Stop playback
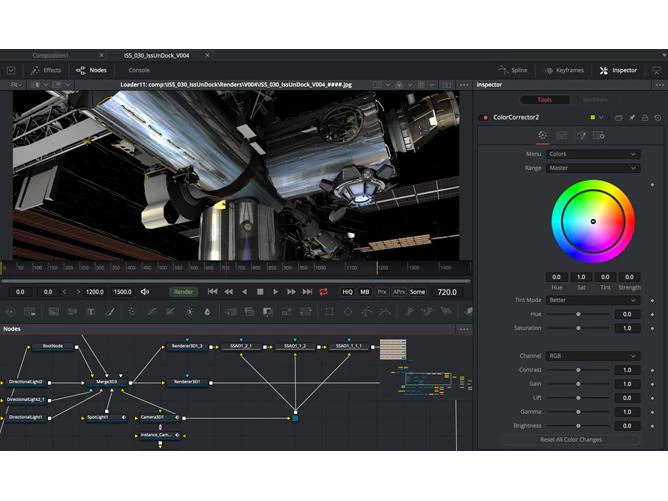The width and height of the screenshot is (668, 501). point(260,292)
